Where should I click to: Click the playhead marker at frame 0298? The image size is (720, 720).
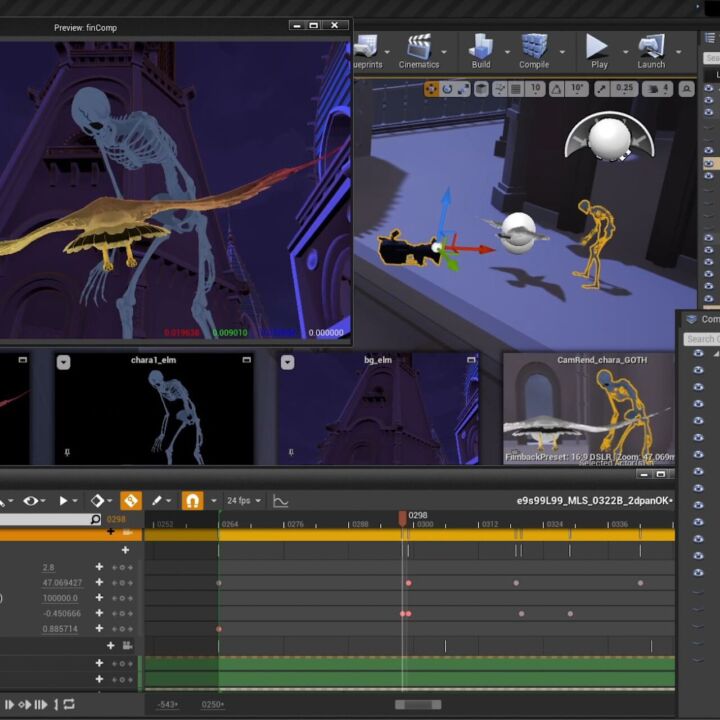coord(403,518)
